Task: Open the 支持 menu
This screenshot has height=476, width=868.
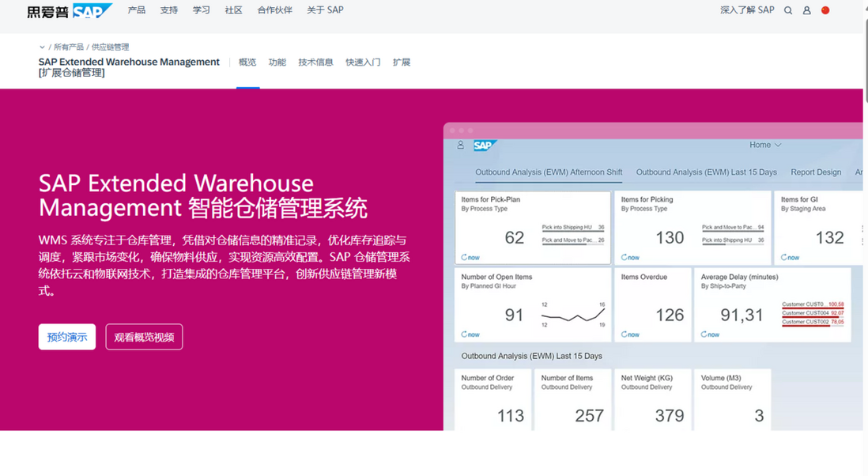Action: click(169, 10)
